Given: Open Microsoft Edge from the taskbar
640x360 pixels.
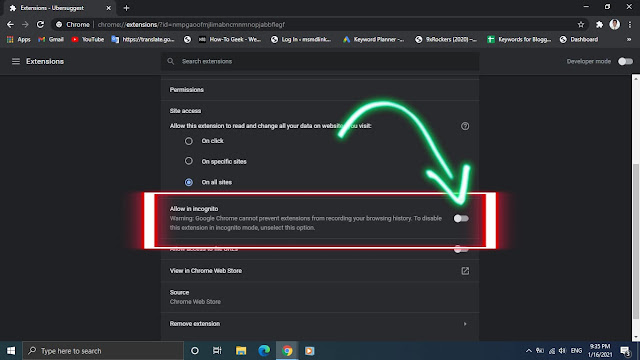Looking at the screenshot, I should tap(264, 351).
